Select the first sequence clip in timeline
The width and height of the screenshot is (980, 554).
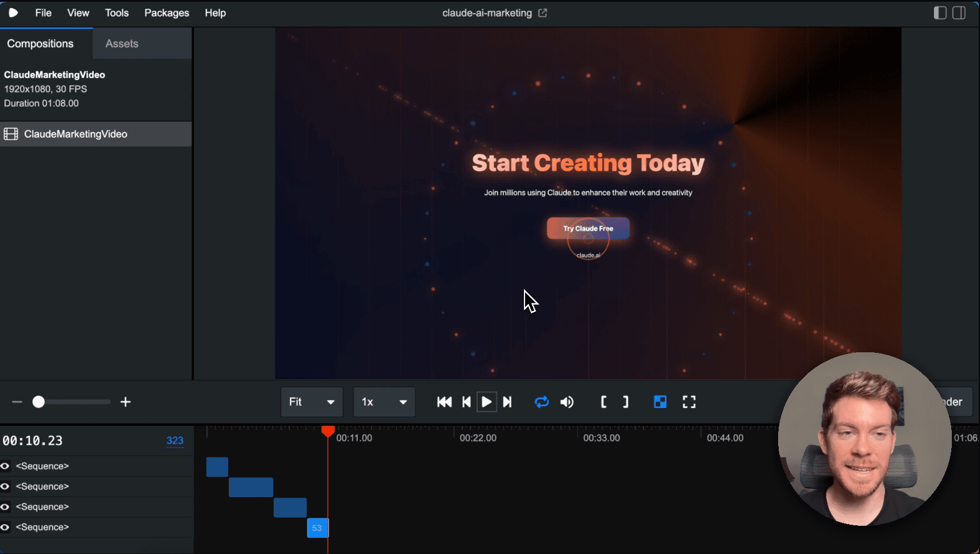[217, 467]
